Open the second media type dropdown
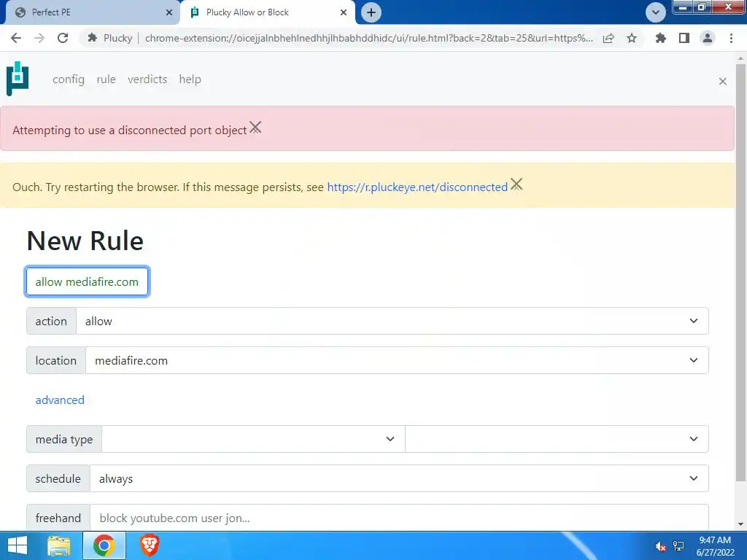747x560 pixels. (557, 439)
